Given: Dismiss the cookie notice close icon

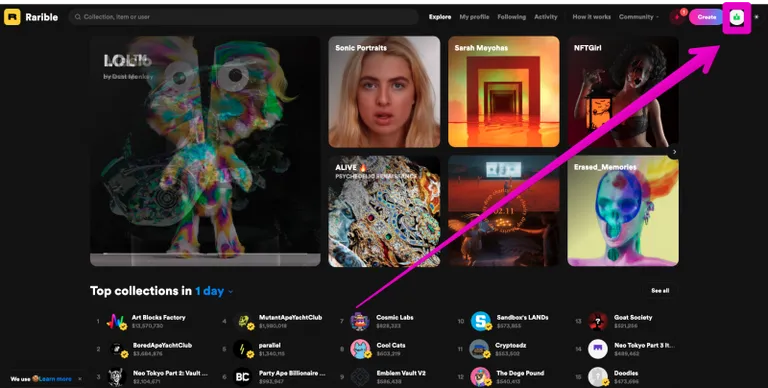Looking at the screenshot, I should coord(80,379).
